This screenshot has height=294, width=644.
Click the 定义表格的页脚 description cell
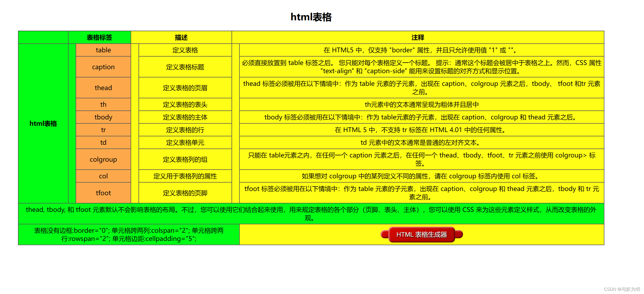click(x=185, y=193)
